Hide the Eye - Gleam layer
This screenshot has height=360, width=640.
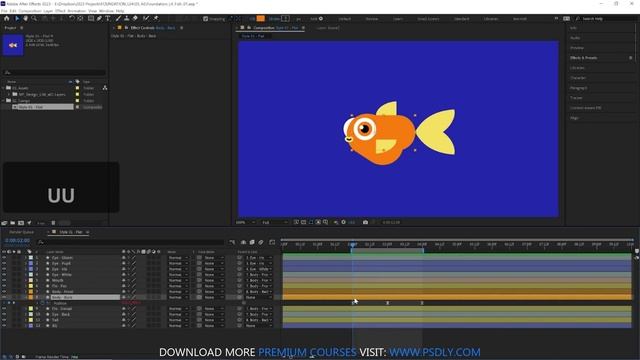point(4,258)
